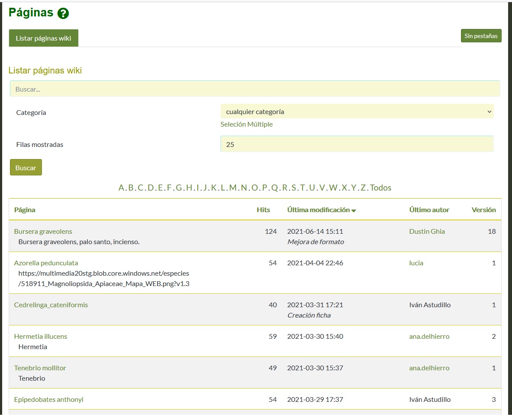The width and height of the screenshot is (512, 420).
Task: Open ana.delhierro in Tenebrio mollitor row
Action: coord(429,368)
